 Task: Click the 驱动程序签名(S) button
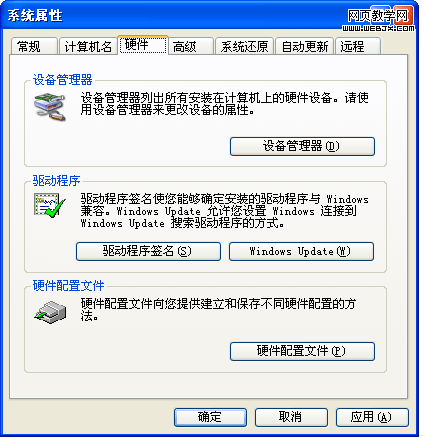pyautogui.click(x=148, y=251)
